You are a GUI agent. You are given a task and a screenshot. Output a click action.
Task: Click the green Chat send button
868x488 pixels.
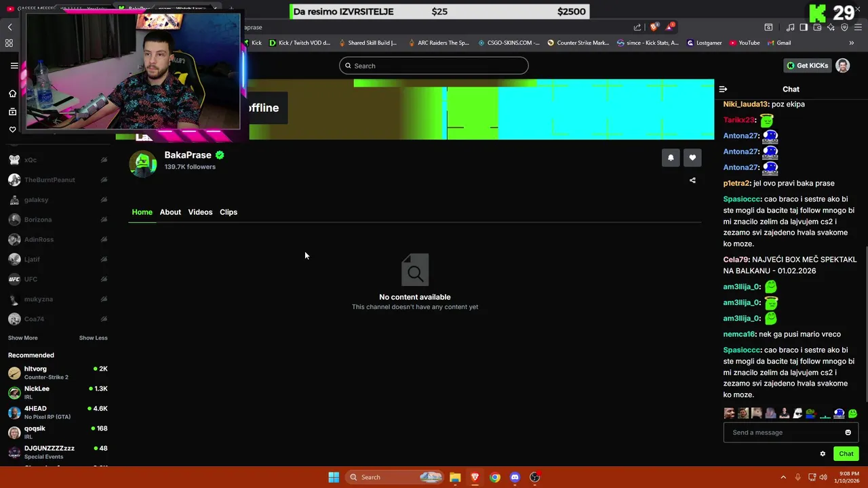846,454
